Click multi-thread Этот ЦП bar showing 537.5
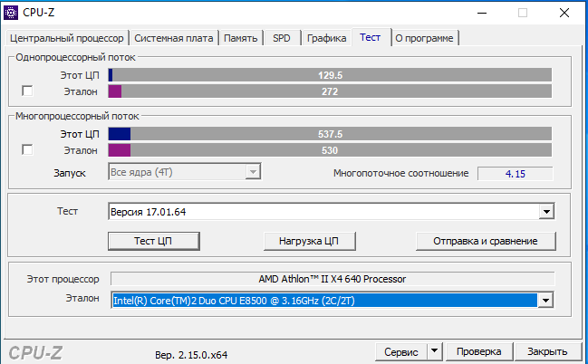This screenshot has width=588, height=364. pyautogui.click(x=330, y=134)
